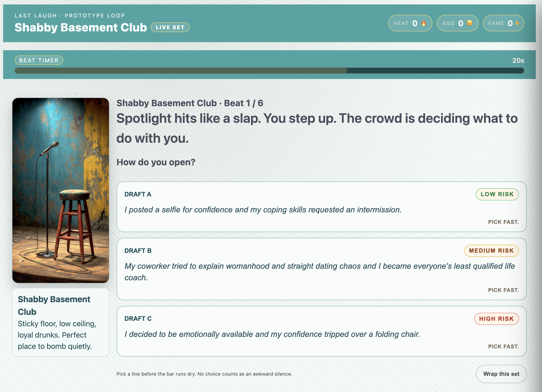Image resolution: width=542 pixels, height=392 pixels.
Task: Choose the Draft A selfie line
Action: coord(263,209)
